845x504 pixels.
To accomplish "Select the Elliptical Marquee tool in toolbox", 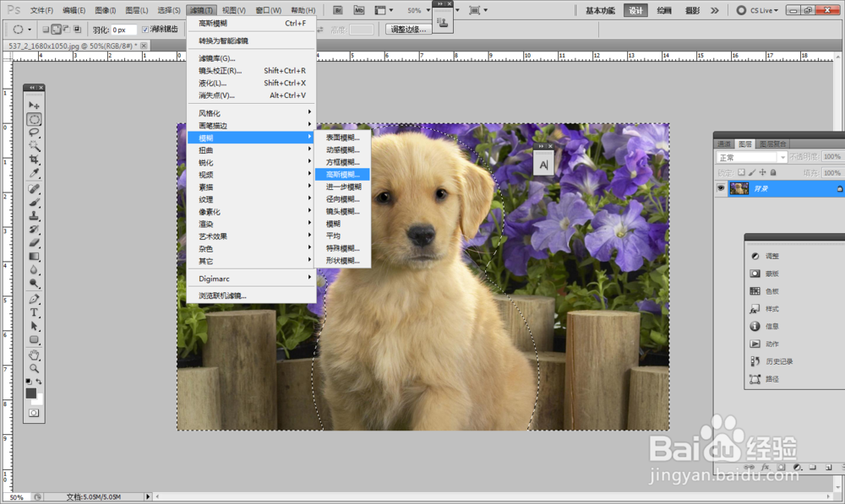I will click(x=34, y=119).
